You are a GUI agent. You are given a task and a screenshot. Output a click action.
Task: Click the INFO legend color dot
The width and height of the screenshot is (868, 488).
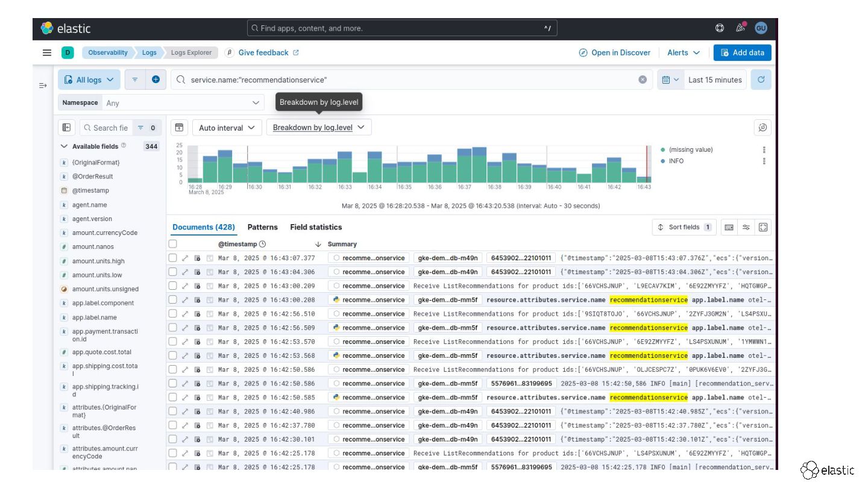(x=663, y=161)
